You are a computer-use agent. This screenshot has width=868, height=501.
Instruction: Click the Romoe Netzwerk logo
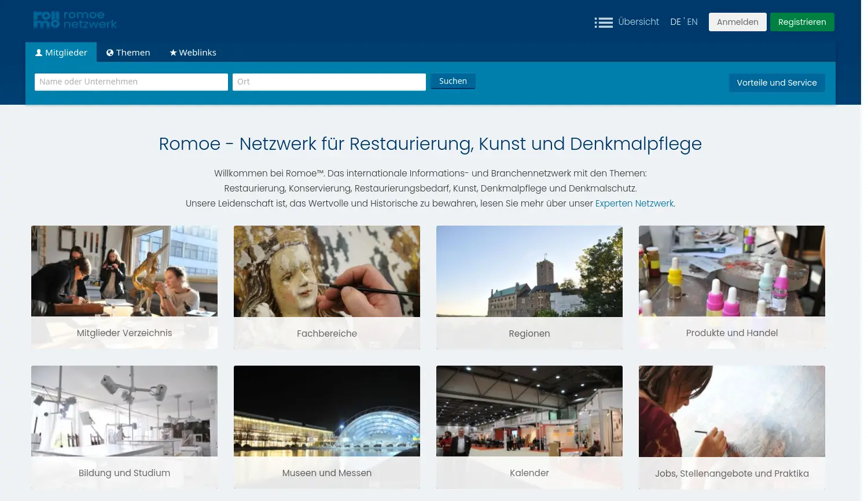pyautogui.click(x=75, y=20)
